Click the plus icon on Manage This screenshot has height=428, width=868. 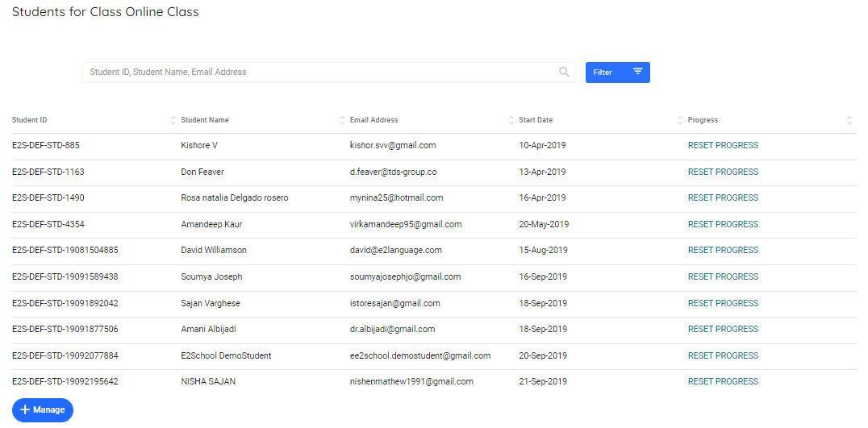[25, 410]
